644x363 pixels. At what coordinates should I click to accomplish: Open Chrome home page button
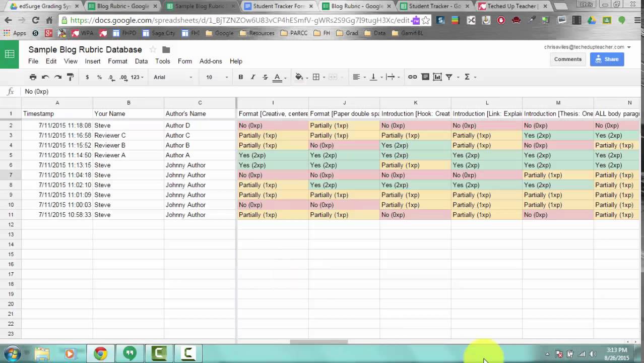[49, 20]
